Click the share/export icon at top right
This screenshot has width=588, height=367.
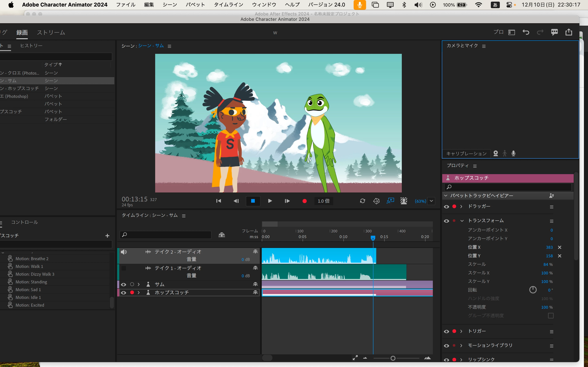coord(569,32)
